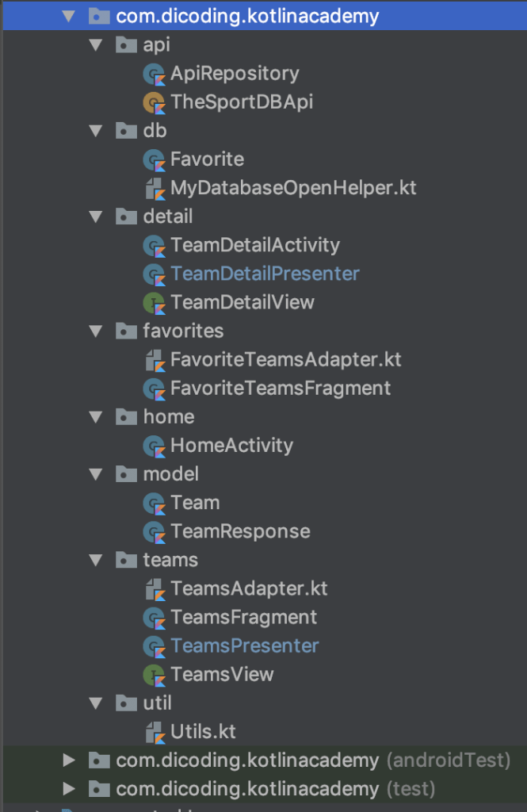Click the interface icon beside TeamsView
This screenshot has width=527, height=812.
[x=154, y=674]
